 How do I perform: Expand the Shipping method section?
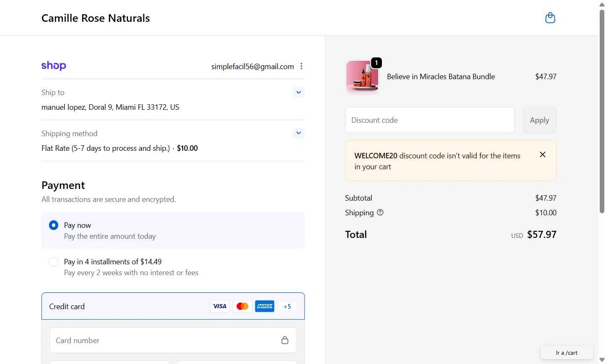tap(298, 133)
